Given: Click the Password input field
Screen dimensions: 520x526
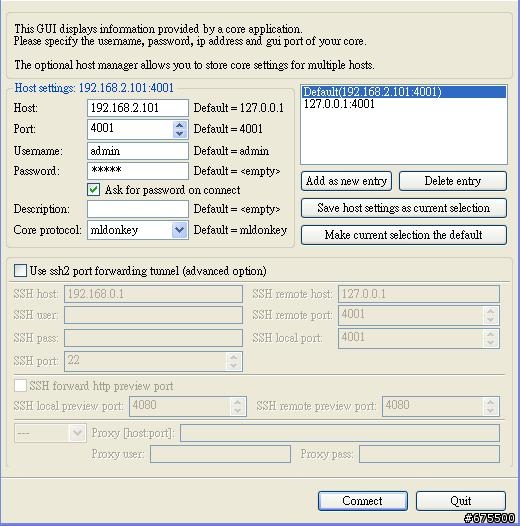Looking at the screenshot, I should click(138, 171).
